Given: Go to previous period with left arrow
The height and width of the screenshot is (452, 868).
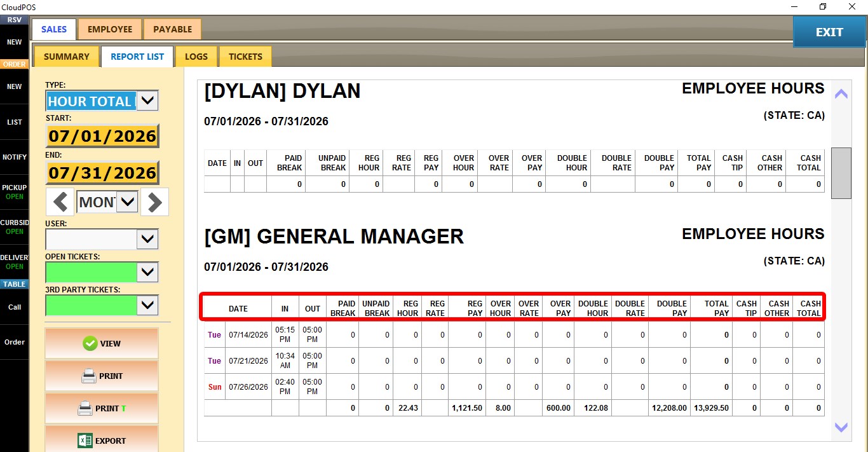Looking at the screenshot, I should click(60, 202).
